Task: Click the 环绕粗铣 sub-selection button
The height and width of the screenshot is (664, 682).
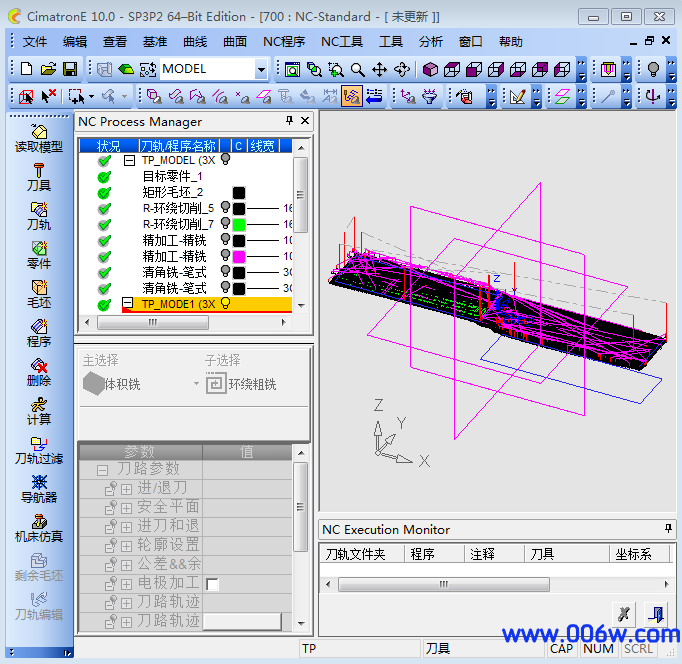Action: 241,384
